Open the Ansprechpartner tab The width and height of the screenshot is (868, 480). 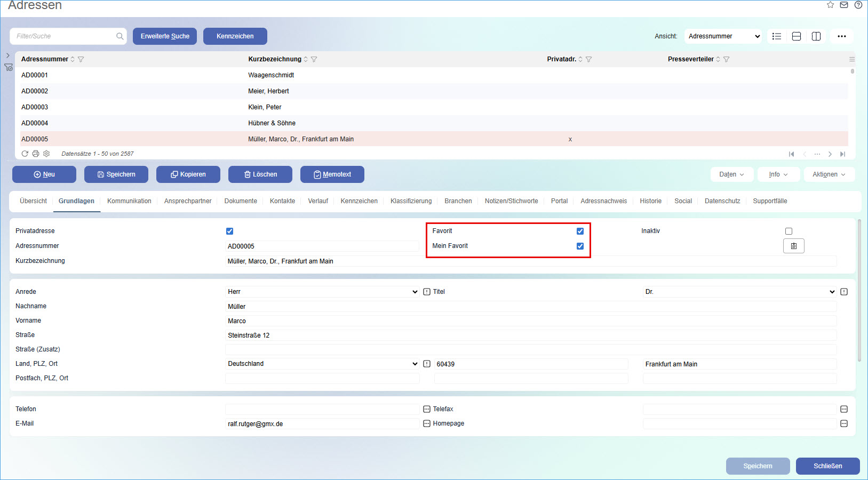tap(188, 201)
